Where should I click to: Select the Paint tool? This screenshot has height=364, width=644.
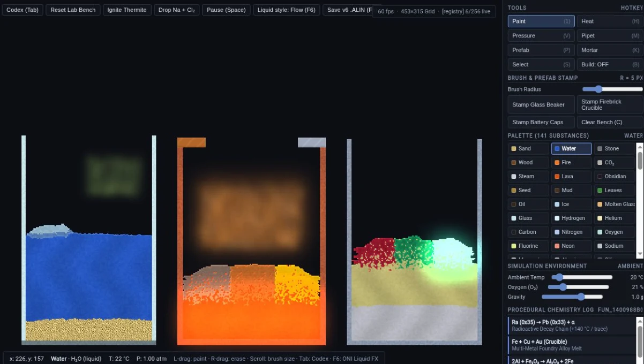541,21
